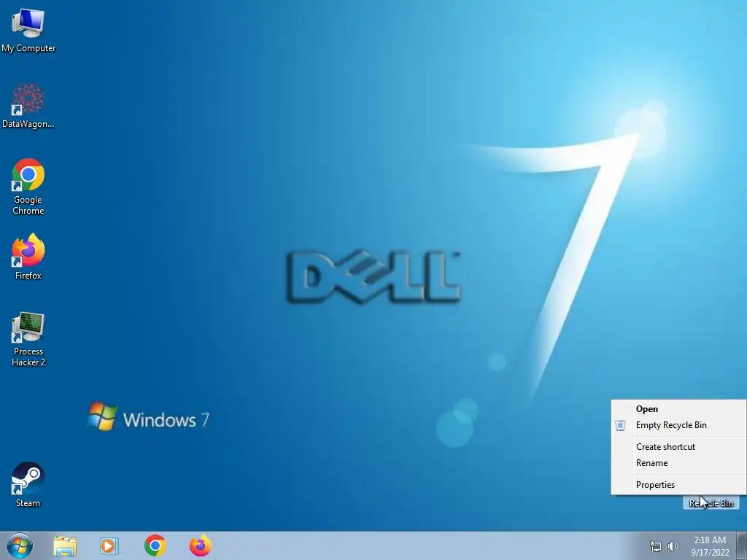Choose Properties in the context menu

[679, 485]
